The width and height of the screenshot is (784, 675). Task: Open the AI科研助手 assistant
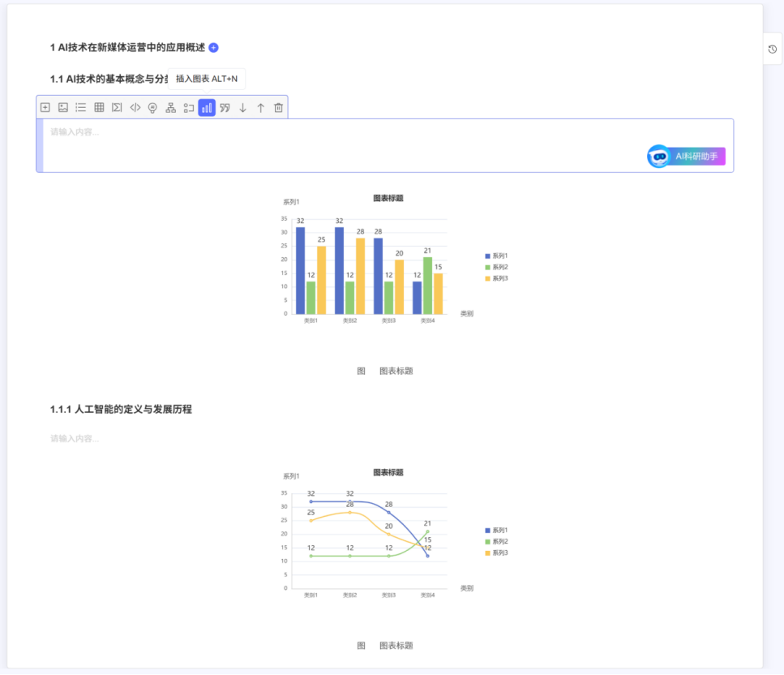click(x=685, y=156)
